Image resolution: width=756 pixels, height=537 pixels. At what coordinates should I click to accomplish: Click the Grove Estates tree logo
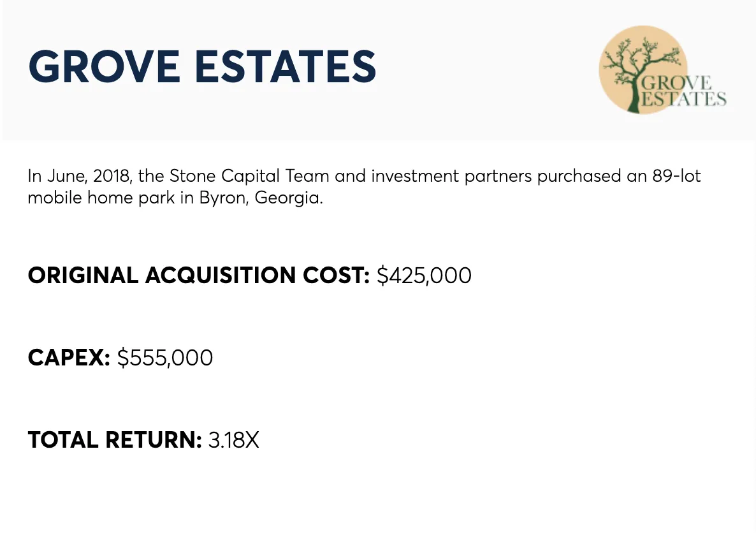pyautogui.click(x=662, y=70)
